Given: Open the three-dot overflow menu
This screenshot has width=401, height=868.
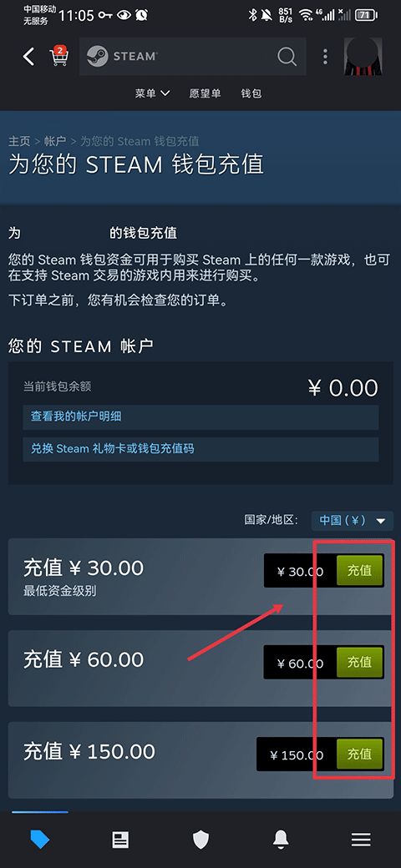Looking at the screenshot, I should 325,57.
